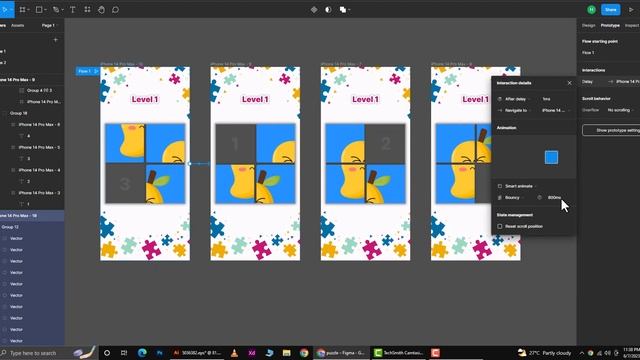This screenshot has height=360, width=640.
Task: Open Cortana circle on taskbar
Action: (x=107, y=353)
